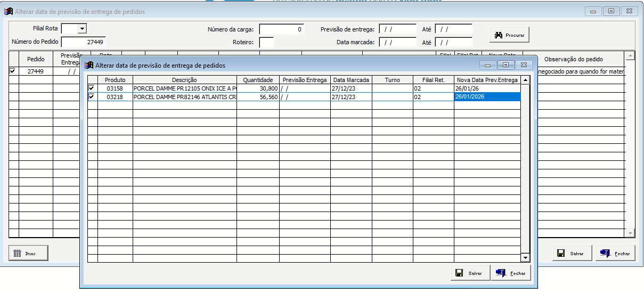Click the Descrição column header
Screen dimensions: 644x293
184,80
